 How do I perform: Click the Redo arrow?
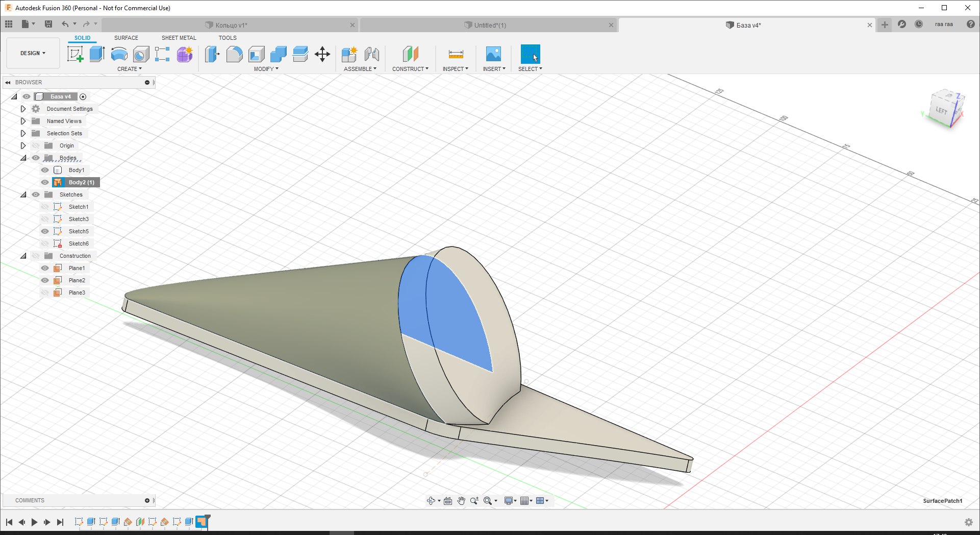click(86, 24)
